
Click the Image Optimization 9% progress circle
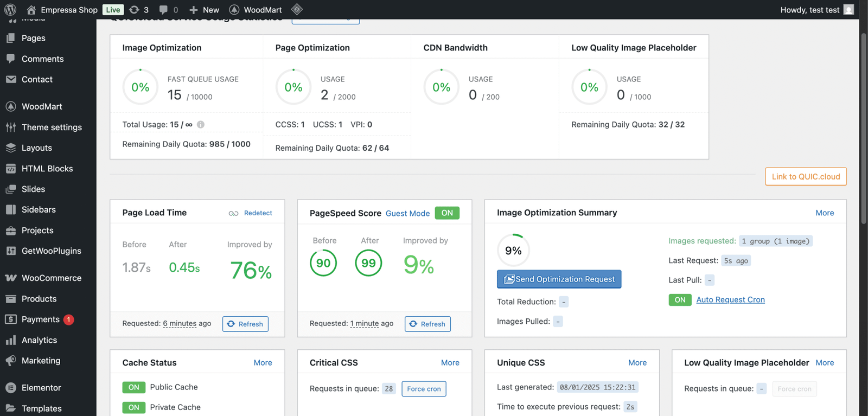(x=513, y=251)
